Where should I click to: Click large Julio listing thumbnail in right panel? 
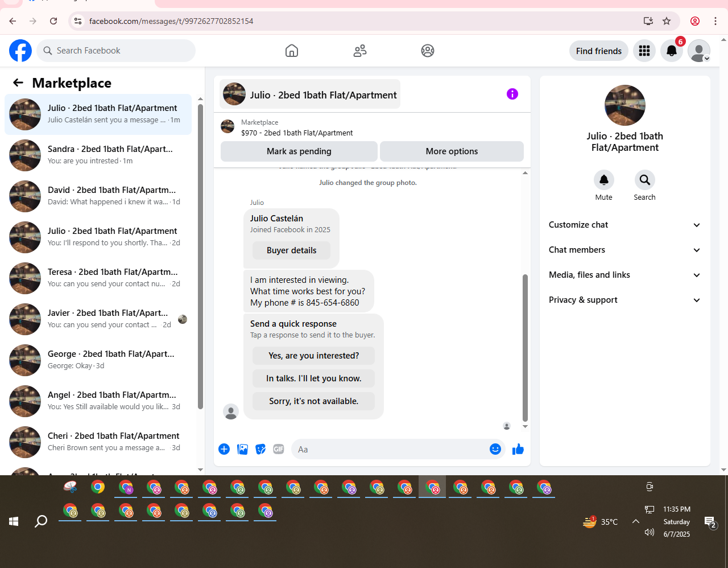point(625,105)
